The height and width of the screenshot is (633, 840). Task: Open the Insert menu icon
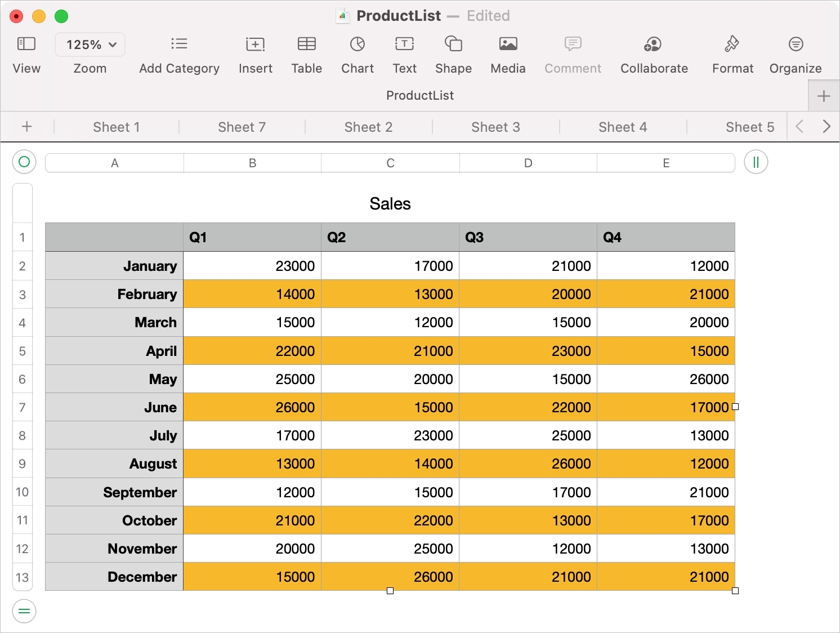[255, 44]
